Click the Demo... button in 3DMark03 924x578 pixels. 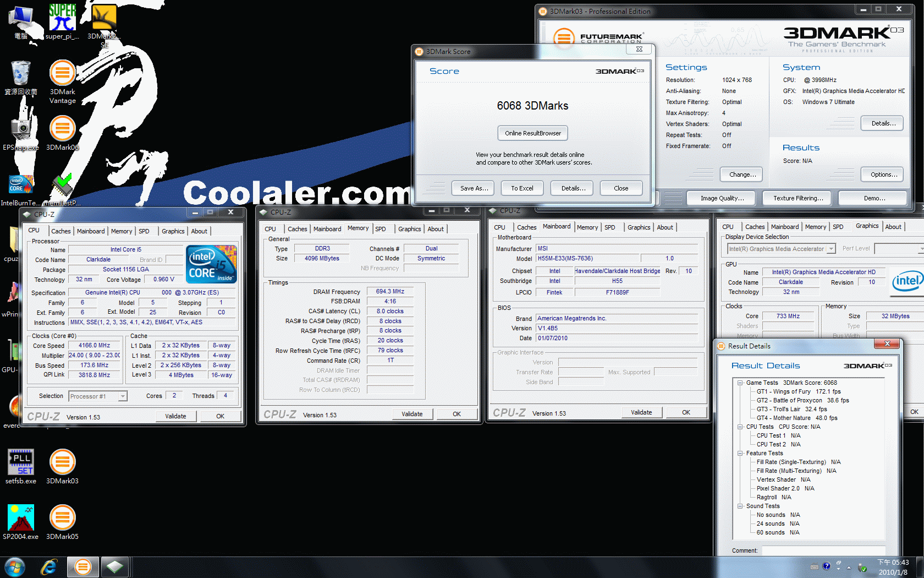873,198
